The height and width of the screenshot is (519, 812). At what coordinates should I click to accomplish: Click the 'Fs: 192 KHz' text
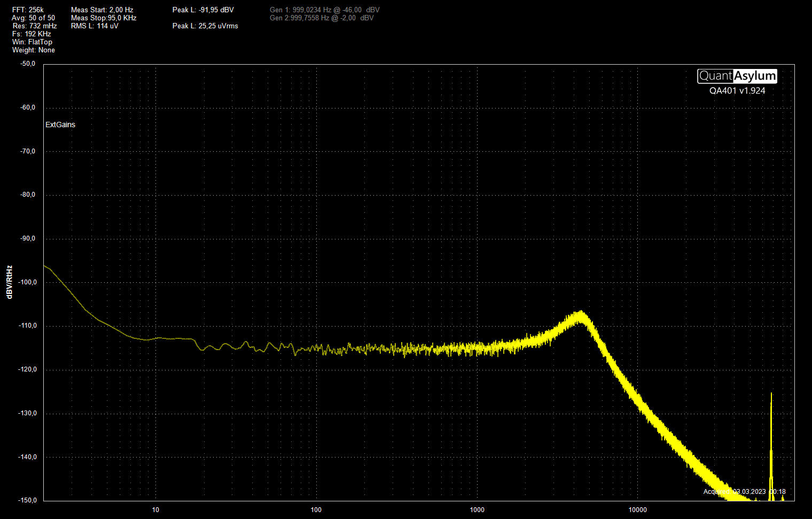pyautogui.click(x=32, y=34)
